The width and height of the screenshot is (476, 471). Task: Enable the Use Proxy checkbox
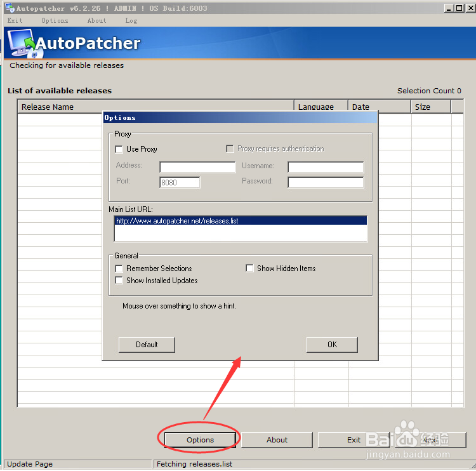click(119, 149)
